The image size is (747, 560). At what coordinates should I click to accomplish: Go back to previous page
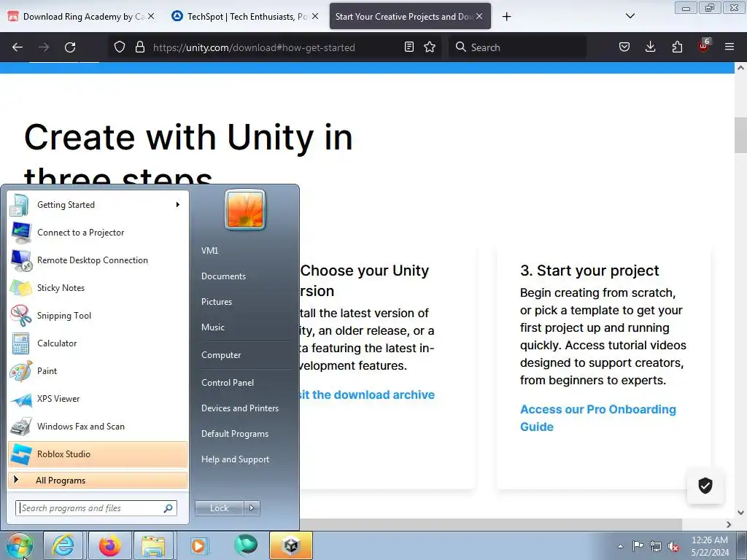point(18,47)
